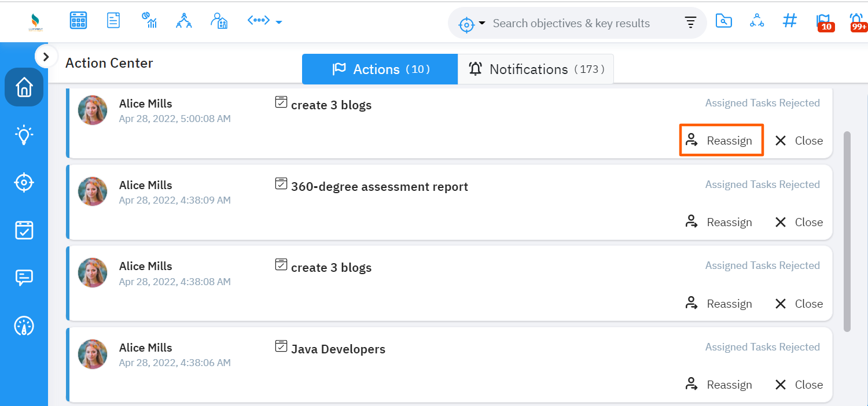
Task: Open the hashtag icon in top bar
Action: (x=789, y=21)
